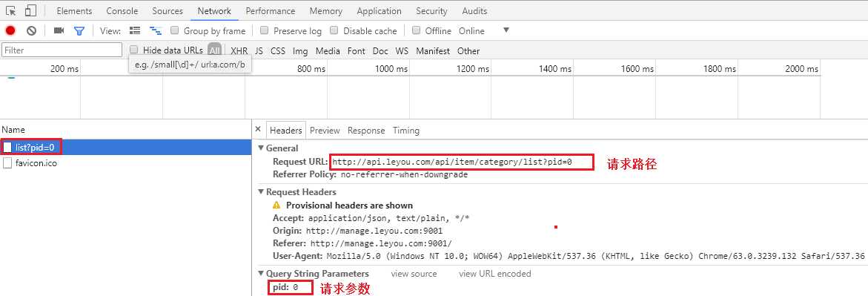This screenshot has height=296, width=868.
Task: Show the Preview detail tab
Action: tap(325, 131)
